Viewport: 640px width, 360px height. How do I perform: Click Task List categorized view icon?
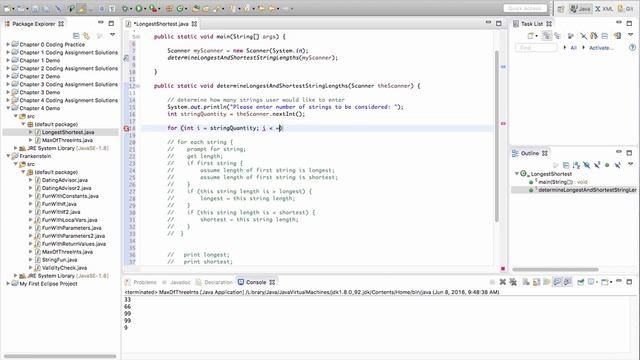point(547,36)
